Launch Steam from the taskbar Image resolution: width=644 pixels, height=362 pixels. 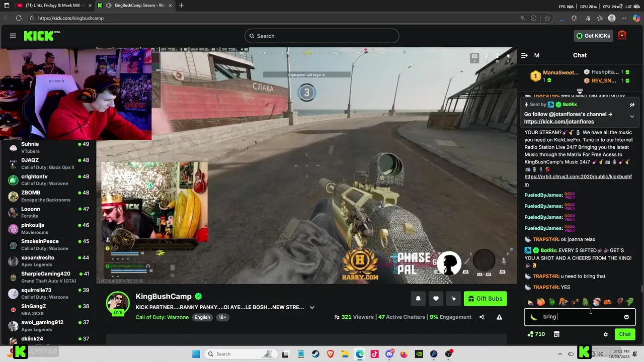click(316, 354)
